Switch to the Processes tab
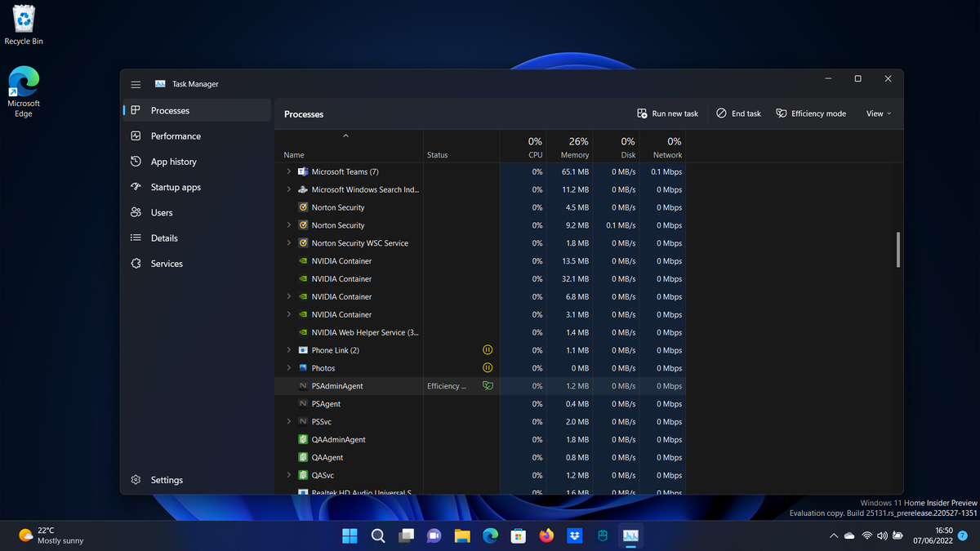This screenshot has width=980, height=551. click(x=169, y=109)
